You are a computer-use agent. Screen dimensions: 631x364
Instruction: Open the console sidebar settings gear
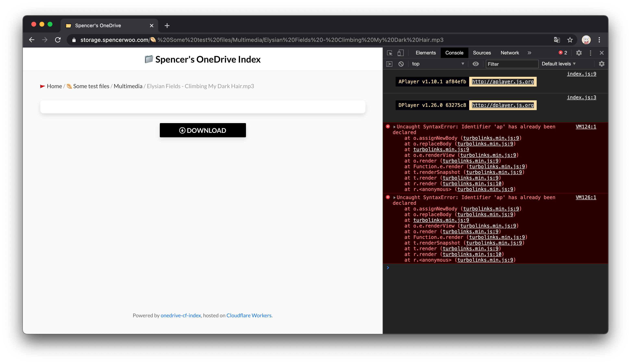point(602,64)
